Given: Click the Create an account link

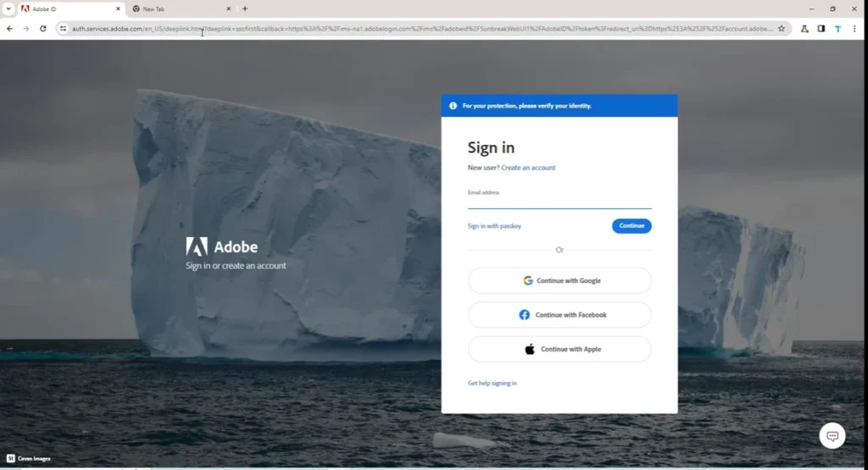Looking at the screenshot, I should [x=528, y=168].
